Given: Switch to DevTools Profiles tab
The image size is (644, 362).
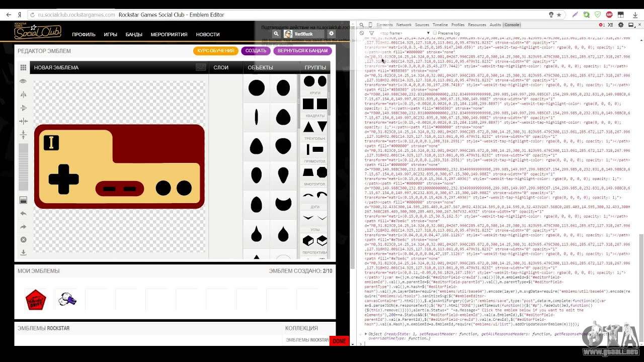Looking at the screenshot, I should (x=458, y=25).
